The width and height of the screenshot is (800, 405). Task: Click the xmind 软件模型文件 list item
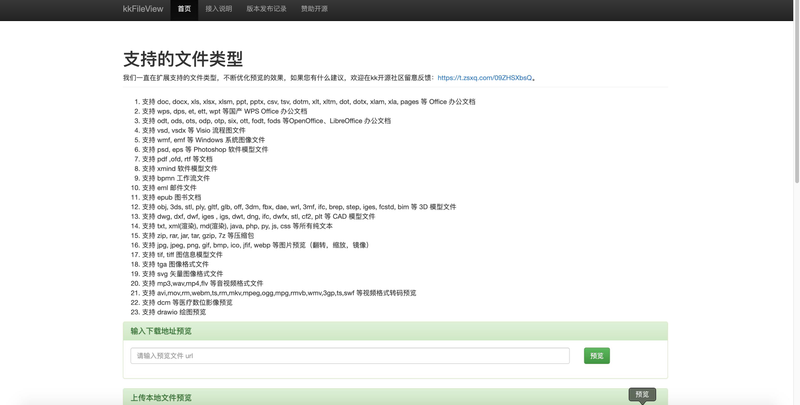click(180, 169)
